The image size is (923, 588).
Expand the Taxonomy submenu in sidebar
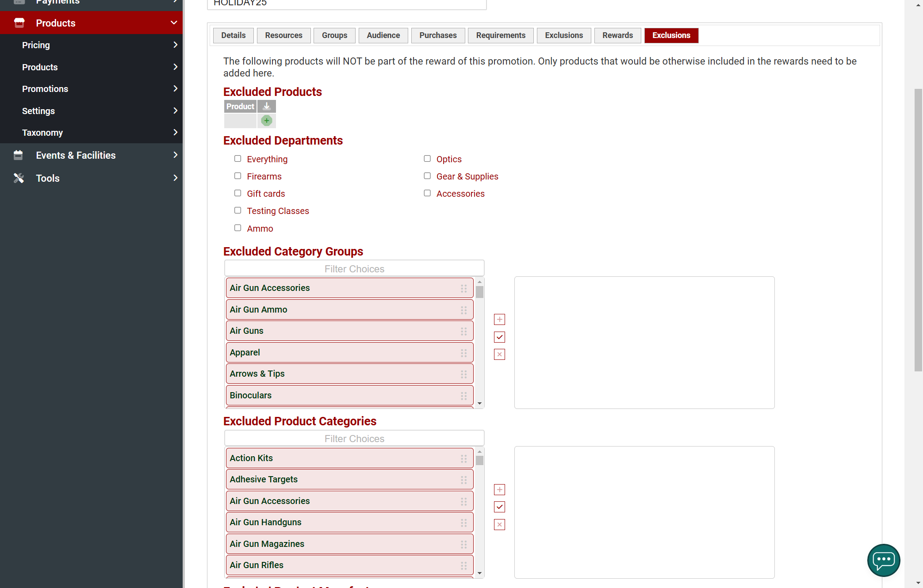point(176,133)
